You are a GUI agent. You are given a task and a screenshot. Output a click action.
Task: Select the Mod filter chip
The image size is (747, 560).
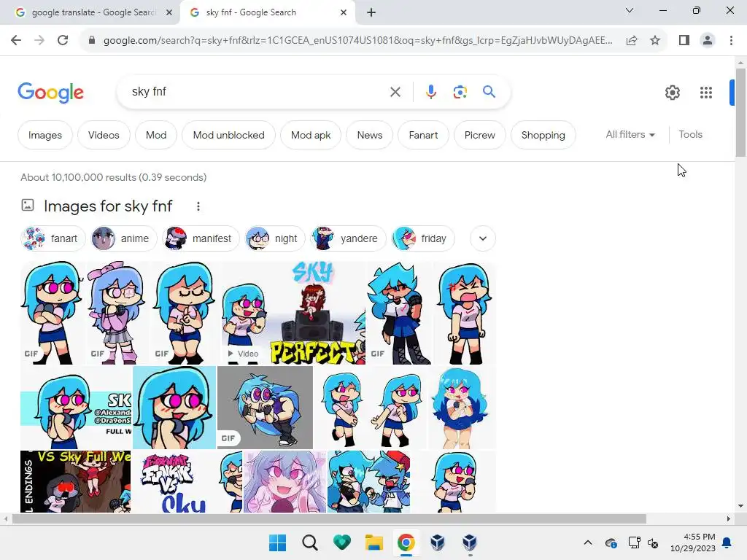point(156,135)
